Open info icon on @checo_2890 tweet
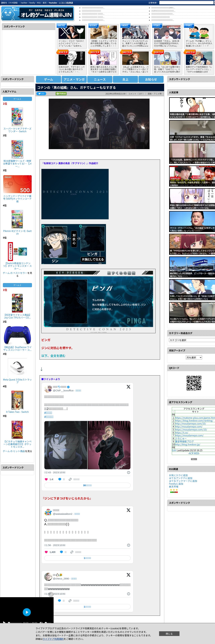The width and height of the screenshot is (215, 644). [x=128, y=594]
